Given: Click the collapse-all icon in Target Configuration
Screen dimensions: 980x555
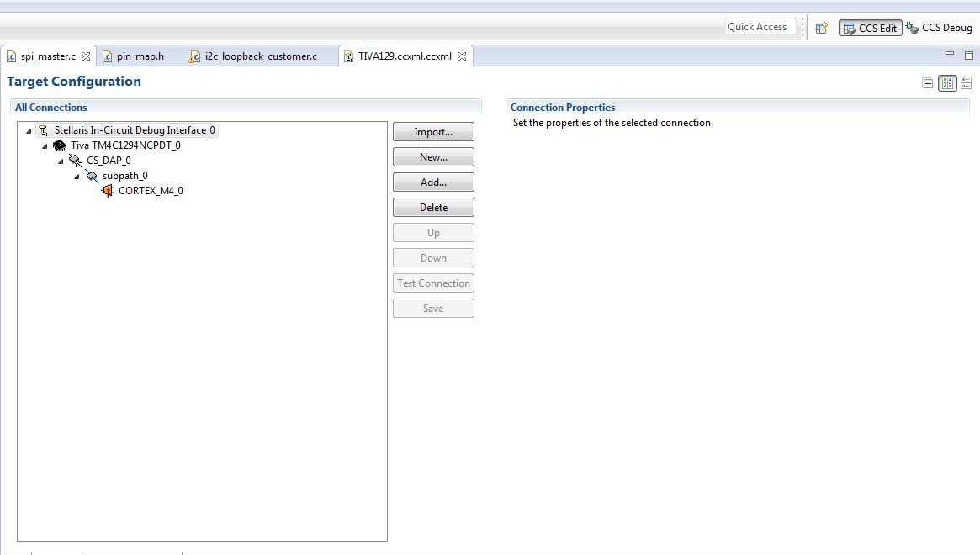Looking at the screenshot, I should tap(928, 83).
